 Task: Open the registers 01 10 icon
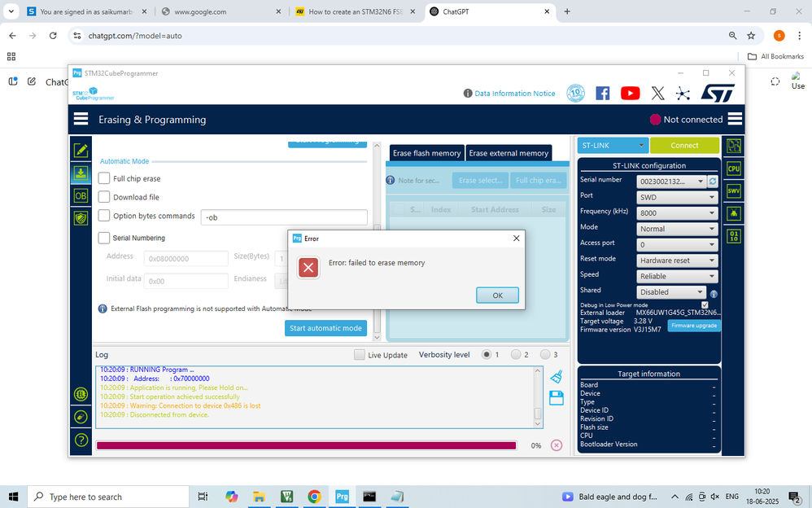(x=734, y=236)
